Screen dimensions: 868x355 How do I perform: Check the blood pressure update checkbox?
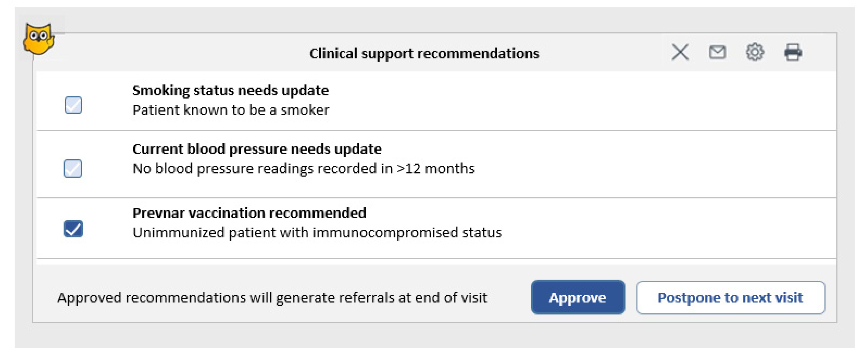point(73,168)
